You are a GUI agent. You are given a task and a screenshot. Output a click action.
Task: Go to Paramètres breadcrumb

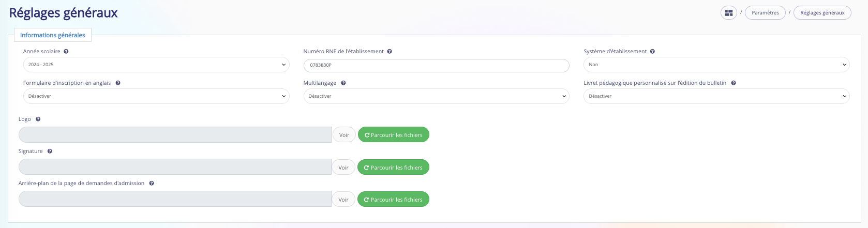coord(765,13)
